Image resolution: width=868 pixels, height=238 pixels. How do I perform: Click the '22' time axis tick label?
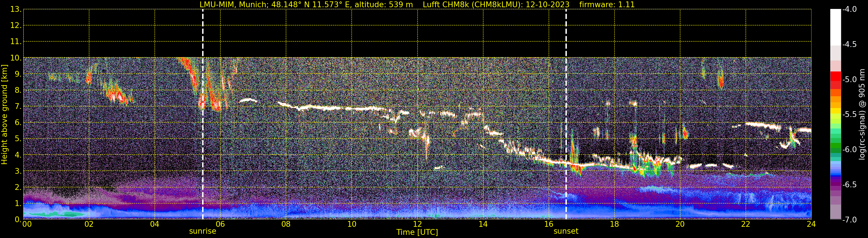click(746, 224)
